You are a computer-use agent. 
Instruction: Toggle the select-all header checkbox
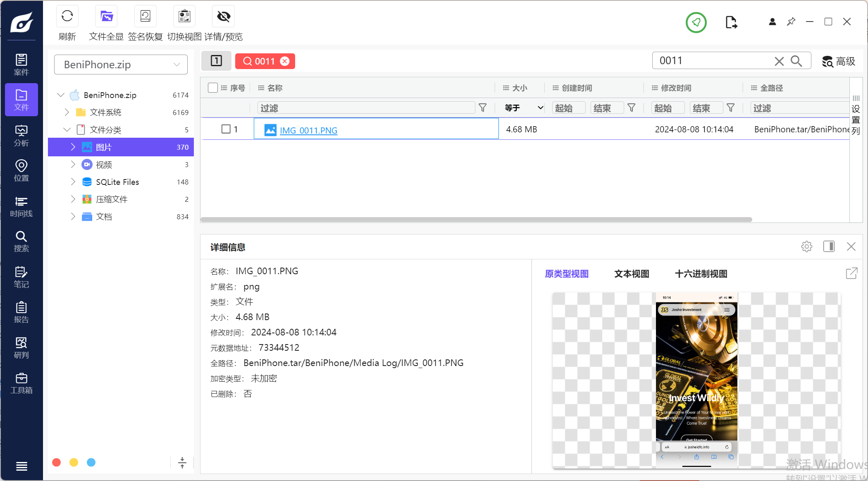pyautogui.click(x=213, y=88)
